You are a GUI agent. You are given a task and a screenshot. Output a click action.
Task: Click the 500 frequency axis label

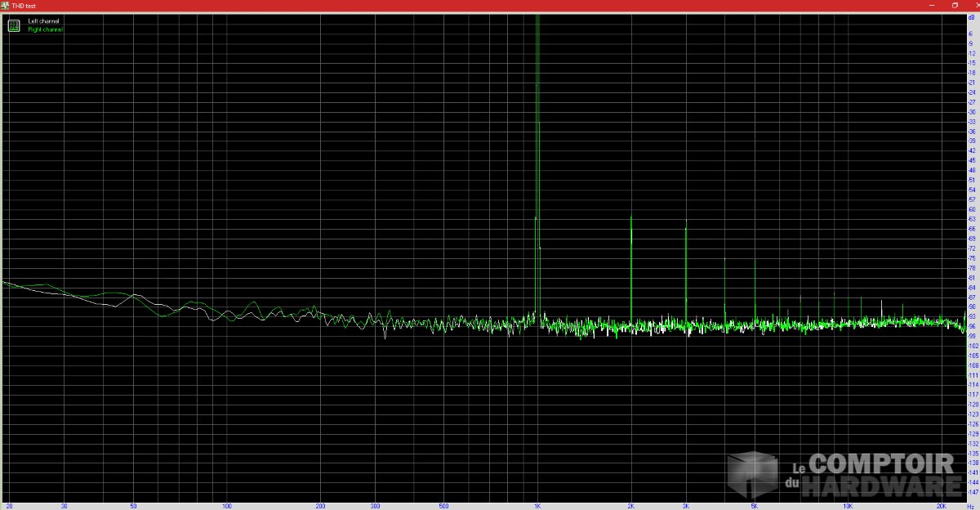[x=443, y=506]
